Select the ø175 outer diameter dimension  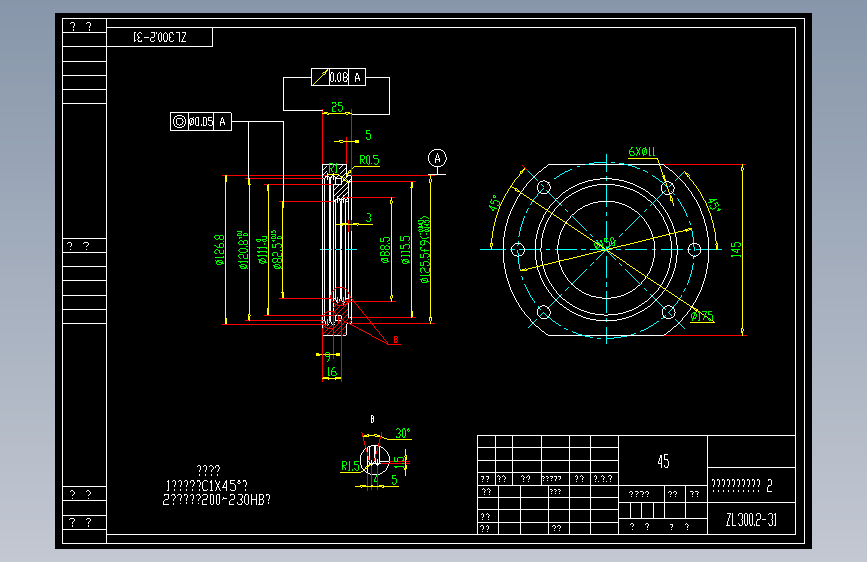pos(702,316)
